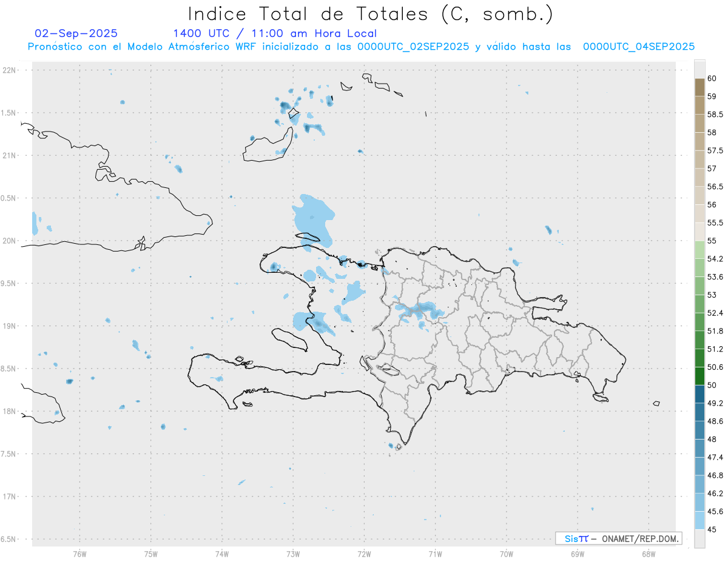Click the "59" value on the color scale
This screenshot has height=562, width=728.
click(x=712, y=96)
